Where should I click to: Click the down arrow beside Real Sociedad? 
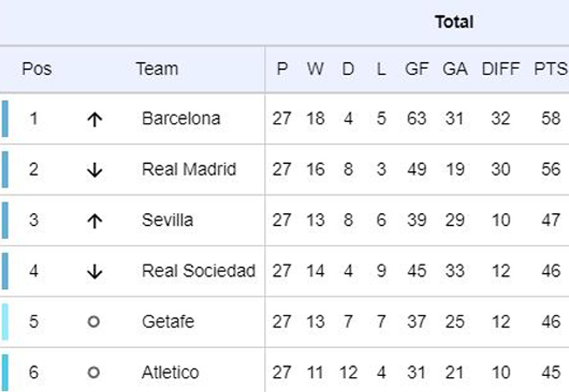94,271
